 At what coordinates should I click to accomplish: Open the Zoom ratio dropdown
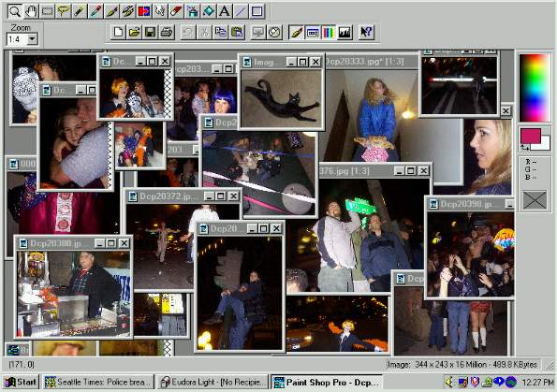[x=33, y=39]
